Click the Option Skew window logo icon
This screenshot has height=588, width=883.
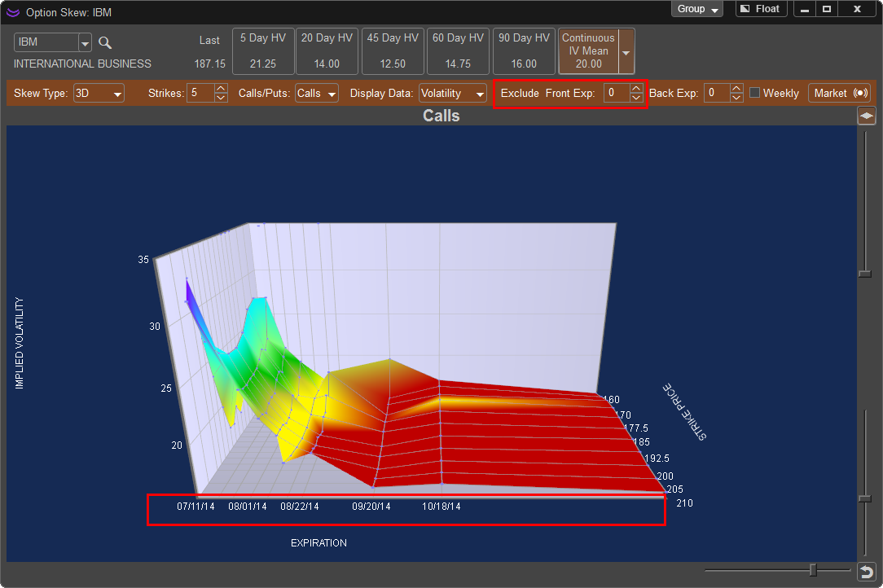pyautogui.click(x=12, y=12)
